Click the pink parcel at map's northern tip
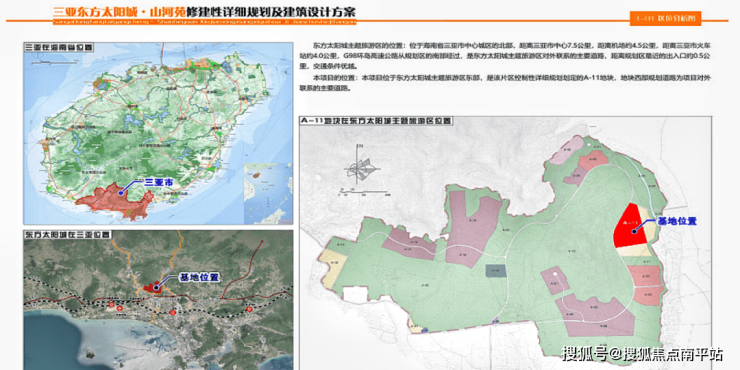Viewport: 740px width, 370px height. coord(566,150)
